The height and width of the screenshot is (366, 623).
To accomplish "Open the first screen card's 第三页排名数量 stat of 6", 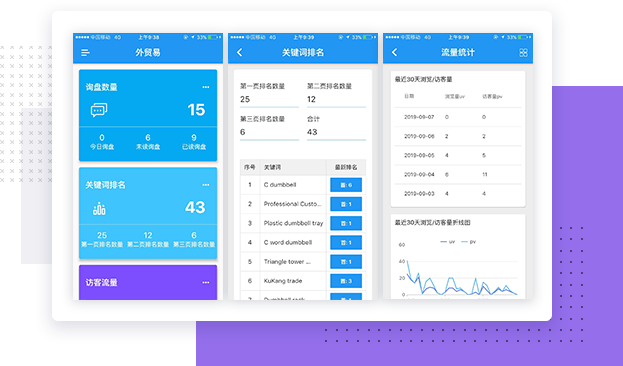I will [194, 240].
